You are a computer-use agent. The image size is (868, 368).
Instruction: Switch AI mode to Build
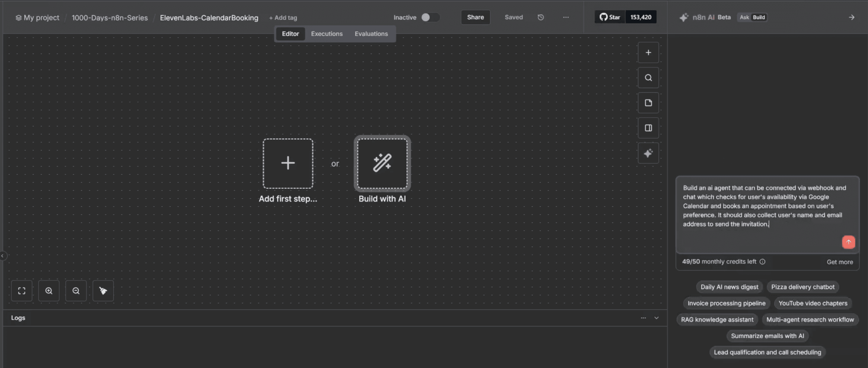758,17
